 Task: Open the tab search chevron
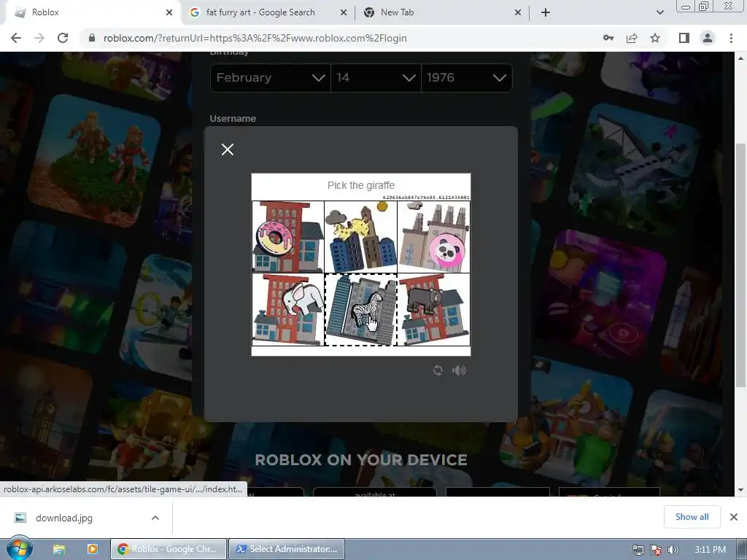pos(659,13)
